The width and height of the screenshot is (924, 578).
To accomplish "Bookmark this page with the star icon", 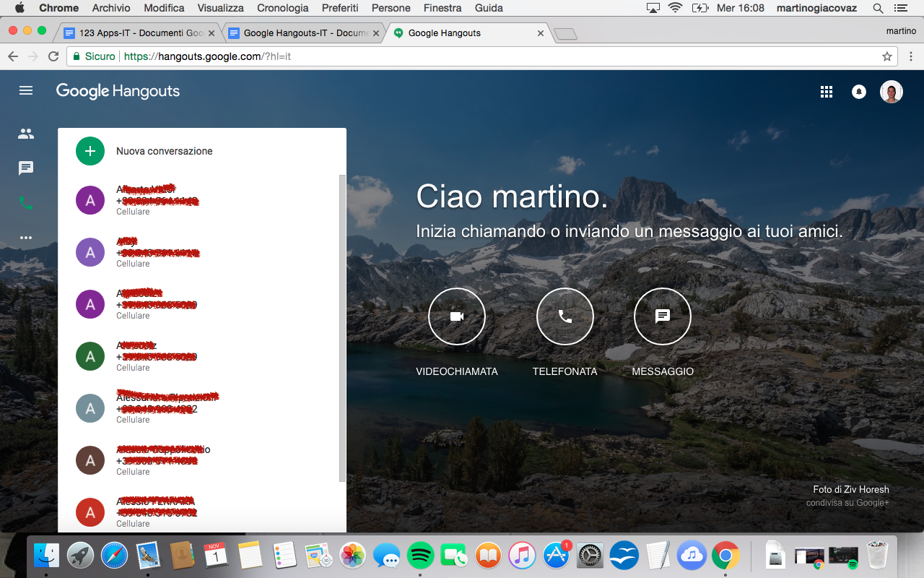I will [887, 56].
